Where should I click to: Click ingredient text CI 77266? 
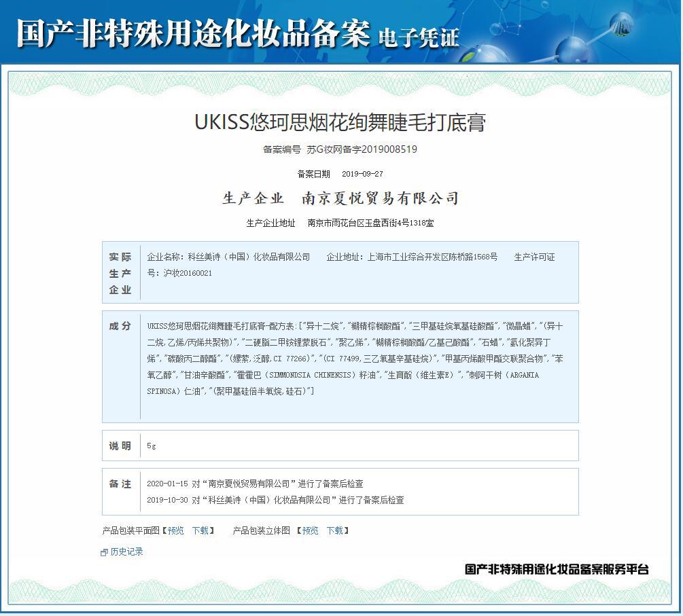tap(290, 359)
